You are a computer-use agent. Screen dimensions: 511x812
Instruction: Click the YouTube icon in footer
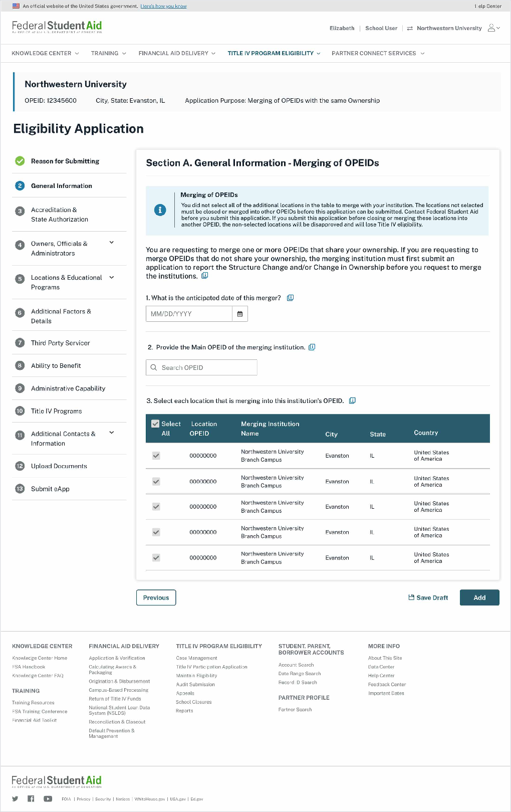[x=48, y=799]
